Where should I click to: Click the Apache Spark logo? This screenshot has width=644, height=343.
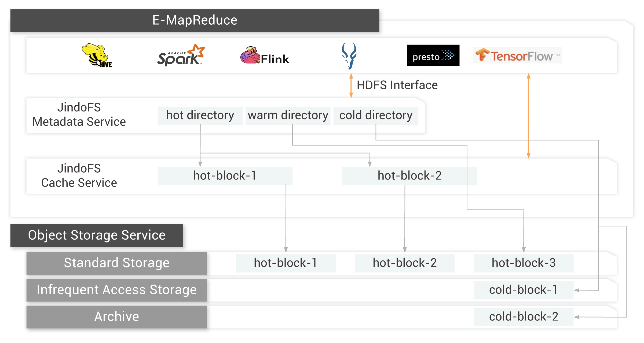click(181, 55)
